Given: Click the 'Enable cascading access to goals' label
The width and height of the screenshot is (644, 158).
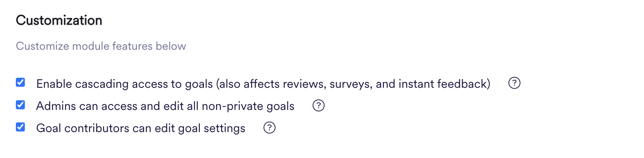Looking at the screenshot, I should [124, 84].
